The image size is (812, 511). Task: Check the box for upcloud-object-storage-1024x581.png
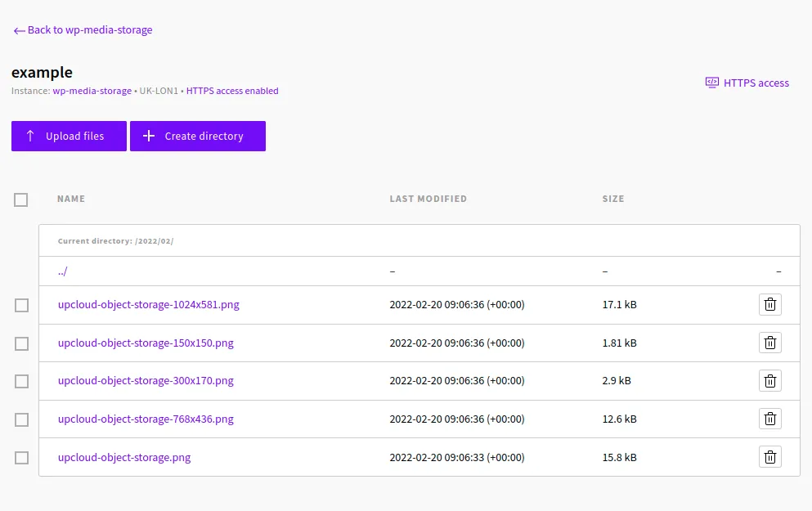21,305
